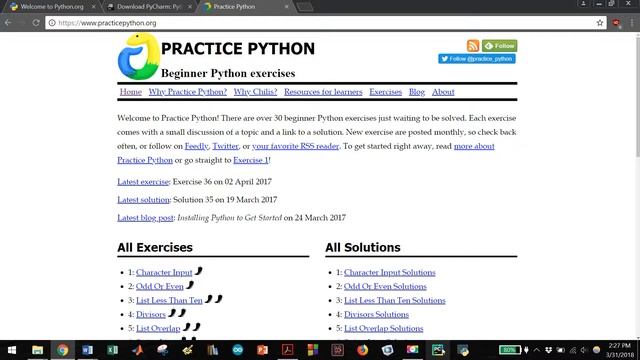Open the Arduino IDE taskbar icon

[238, 350]
